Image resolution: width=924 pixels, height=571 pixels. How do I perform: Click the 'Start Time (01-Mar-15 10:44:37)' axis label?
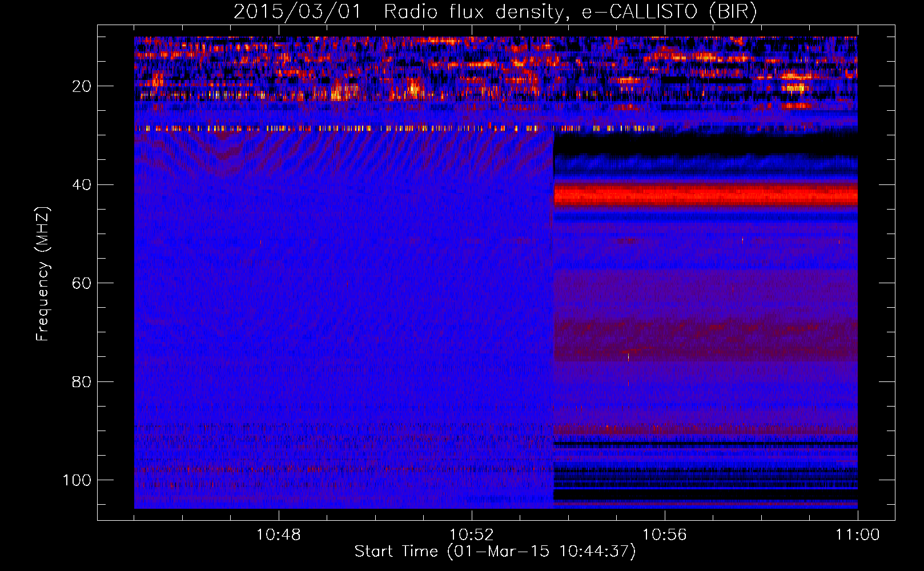pyautogui.click(x=495, y=552)
